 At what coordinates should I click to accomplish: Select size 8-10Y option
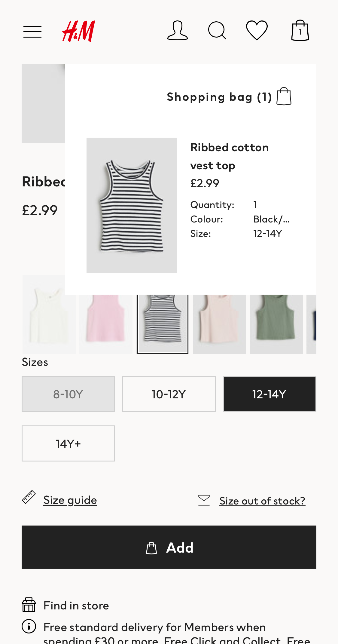point(68,394)
